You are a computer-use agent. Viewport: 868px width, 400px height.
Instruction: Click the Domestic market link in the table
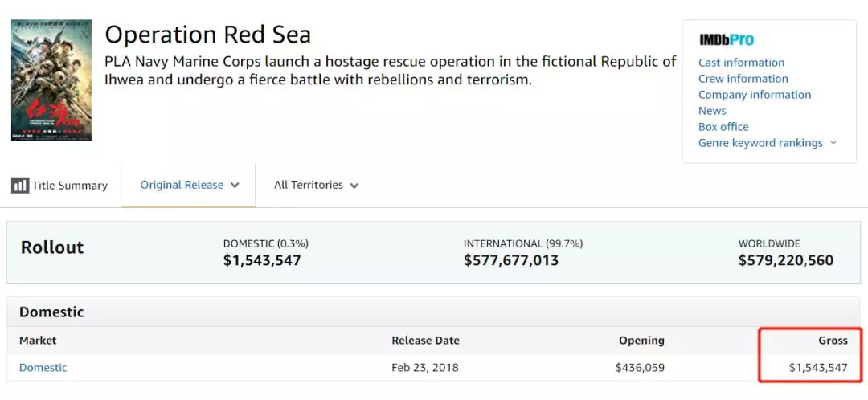click(x=43, y=368)
